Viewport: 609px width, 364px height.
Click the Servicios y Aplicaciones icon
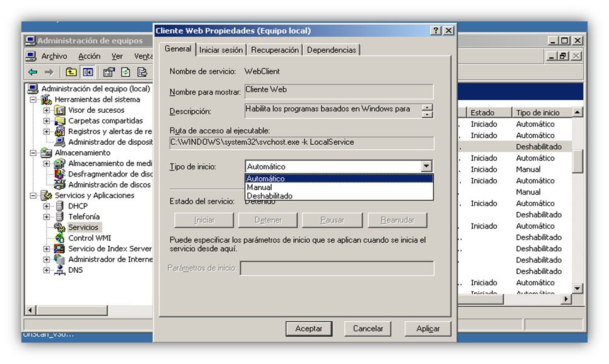47,195
